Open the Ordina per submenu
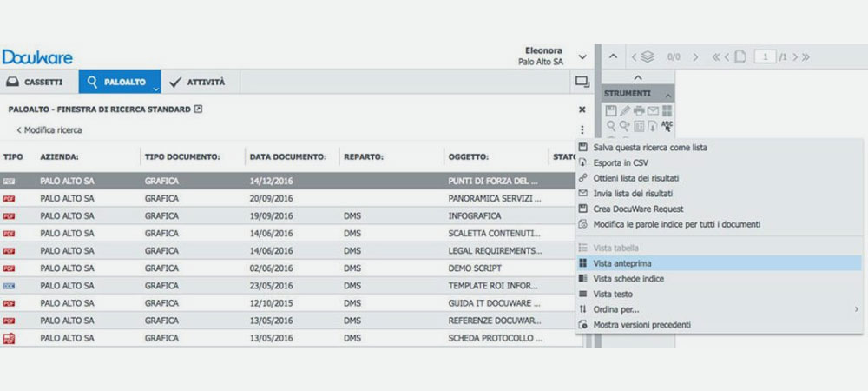Image resolution: width=868 pixels, height=391 pixels. click(720, 309)
